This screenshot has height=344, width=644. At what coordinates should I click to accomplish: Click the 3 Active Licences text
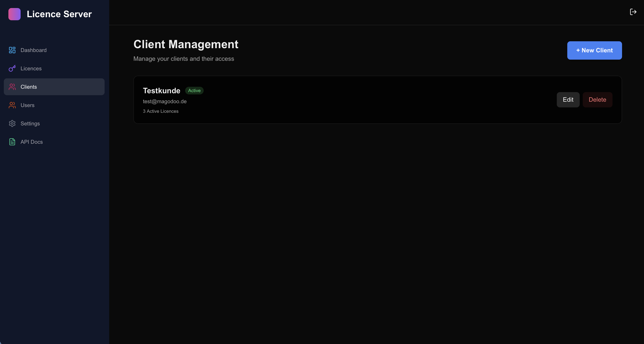click(161, 111)
